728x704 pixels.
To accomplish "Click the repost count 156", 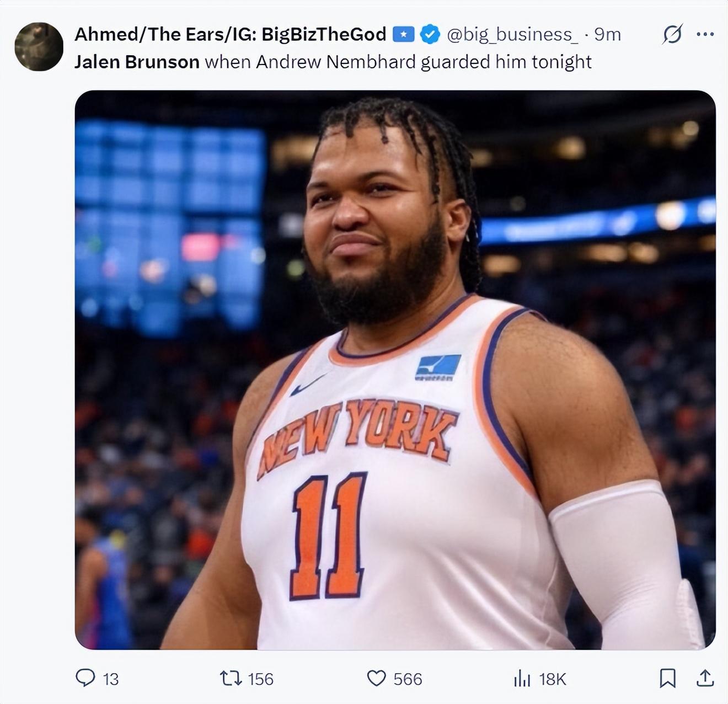I will click(x=260, y=679).
